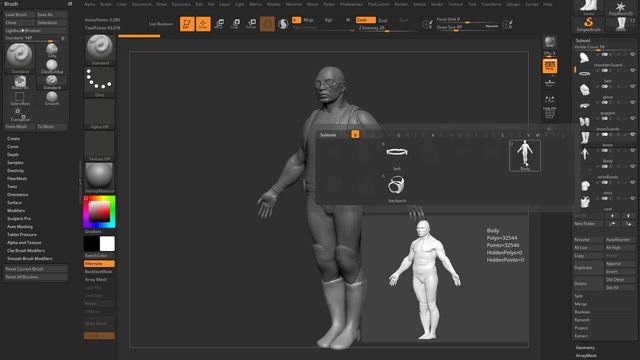This screenshot has height=360, width=640.
Task: Toggle the Zsub mode button
Action: click(383, 20)
